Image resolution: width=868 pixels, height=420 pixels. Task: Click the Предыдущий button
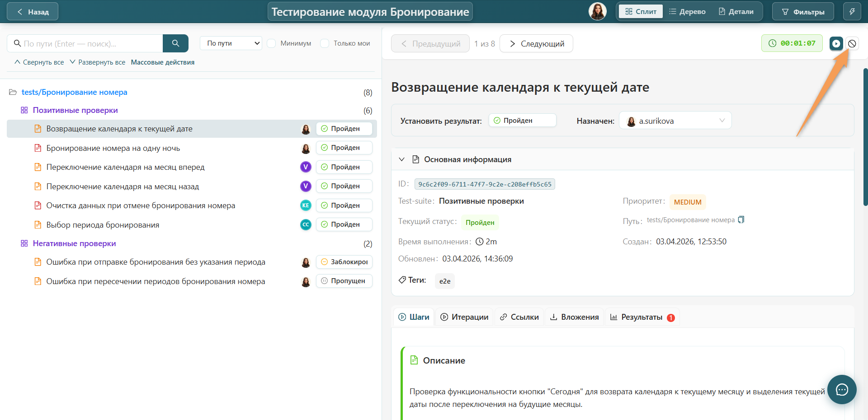click(x=430, y=43)
